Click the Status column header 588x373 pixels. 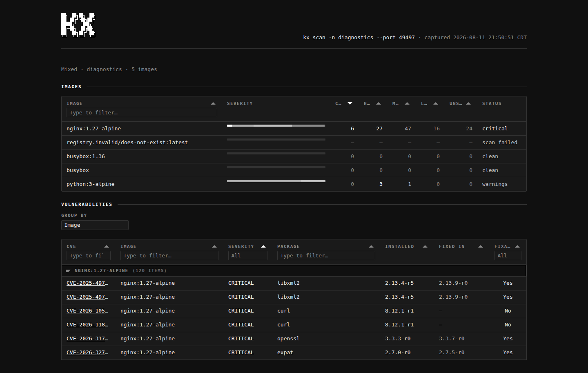point(492,103)
